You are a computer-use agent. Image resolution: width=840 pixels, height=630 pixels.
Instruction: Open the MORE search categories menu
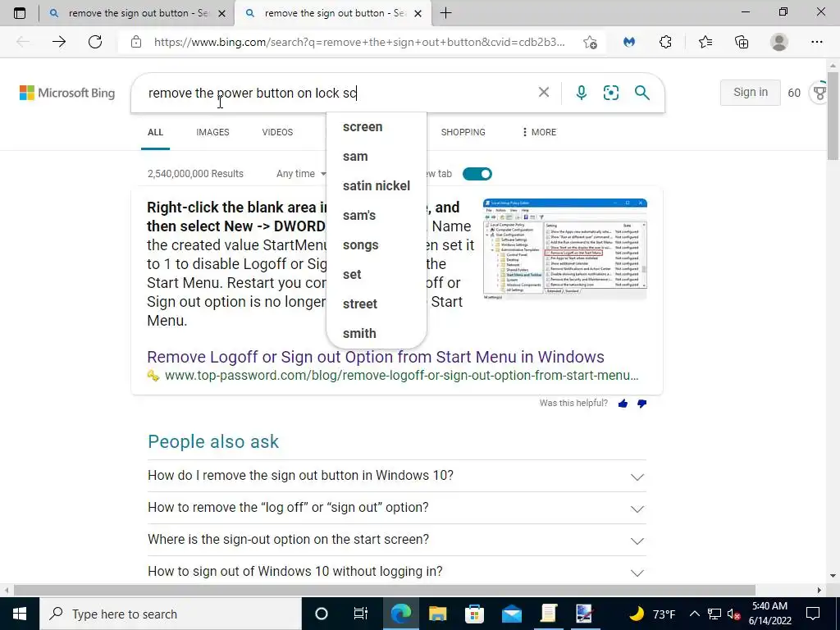coord(539,132)
